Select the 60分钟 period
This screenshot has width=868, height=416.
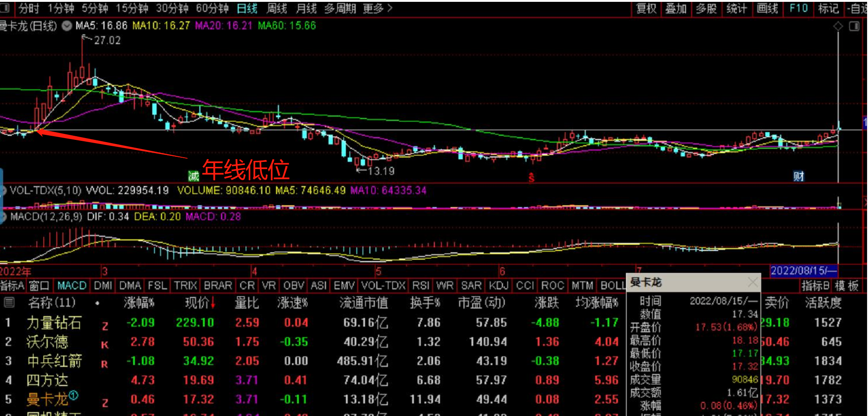click(212, 8)
